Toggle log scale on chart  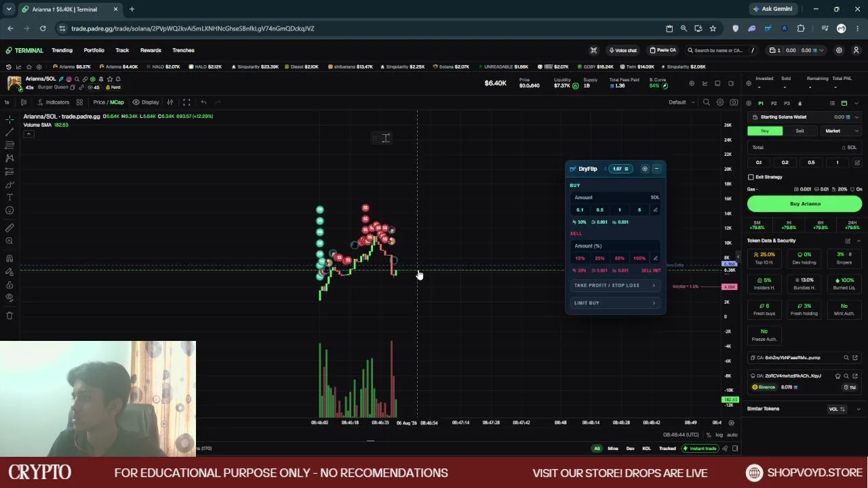coord(719,434)
